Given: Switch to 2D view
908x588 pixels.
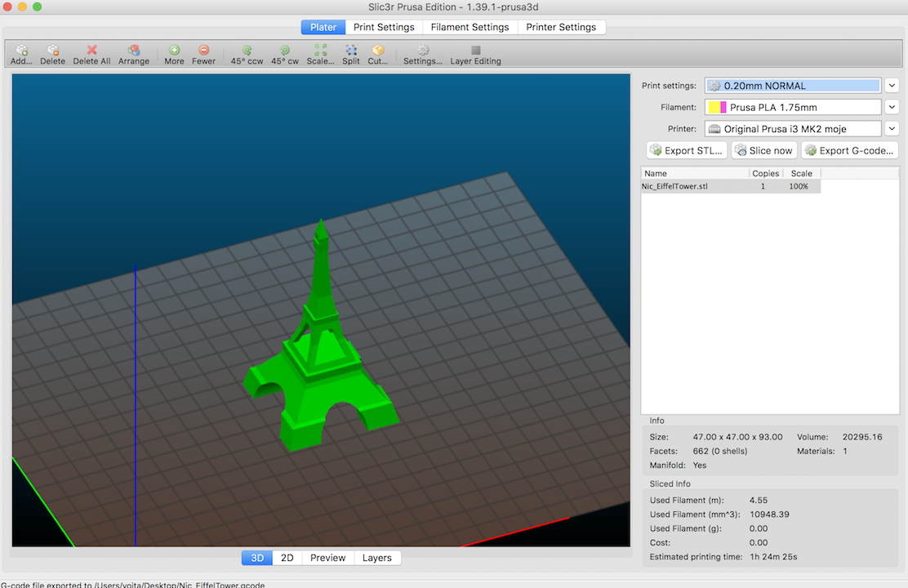Looking at the screenshot, I should click(x=287, y=558).
